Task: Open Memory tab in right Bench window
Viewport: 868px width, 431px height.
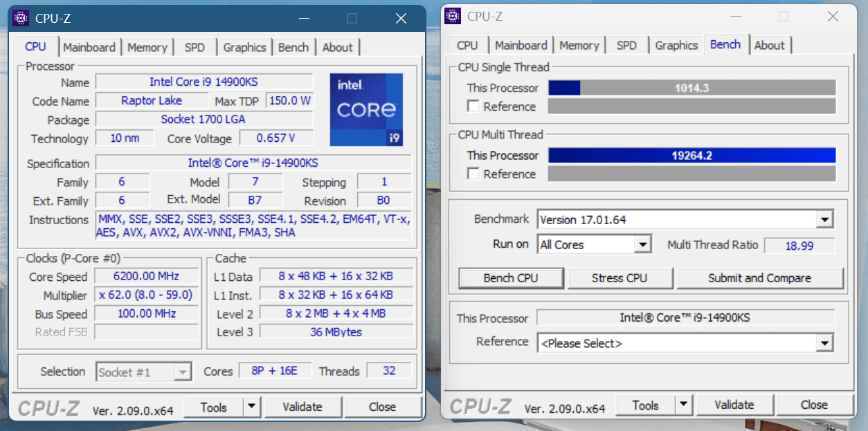Action: [x=579, y=45]
